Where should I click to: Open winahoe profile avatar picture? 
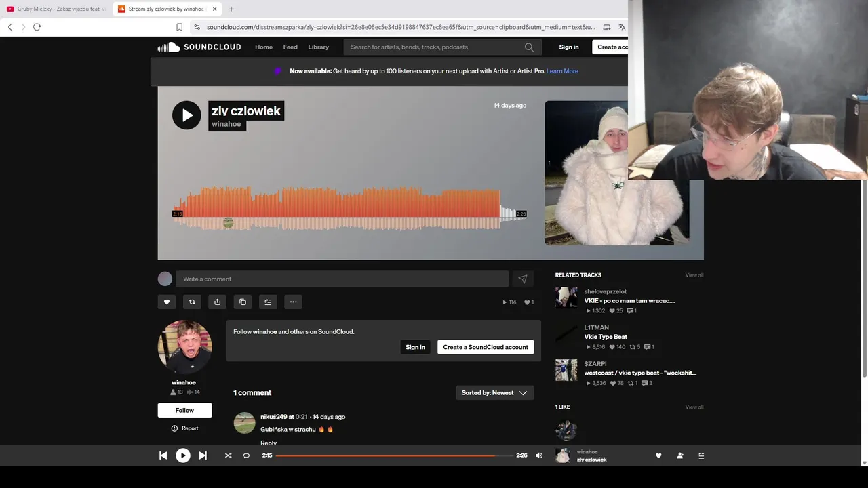click(x=184, y=346)
